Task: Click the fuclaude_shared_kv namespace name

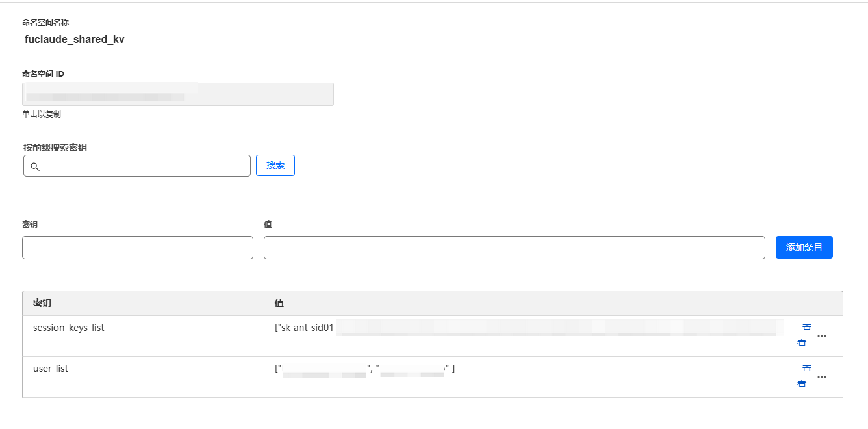Action: [74, 39]
